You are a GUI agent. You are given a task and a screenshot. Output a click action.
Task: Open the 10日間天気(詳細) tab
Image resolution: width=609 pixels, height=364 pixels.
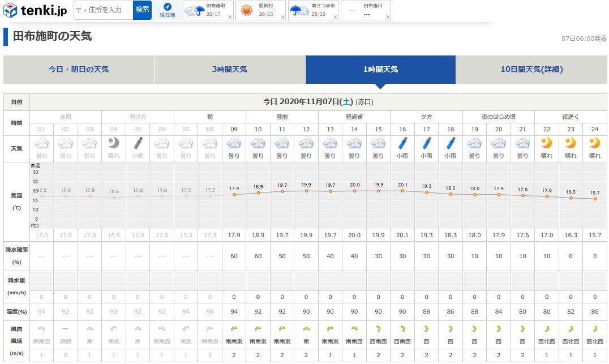coord(531,70)
